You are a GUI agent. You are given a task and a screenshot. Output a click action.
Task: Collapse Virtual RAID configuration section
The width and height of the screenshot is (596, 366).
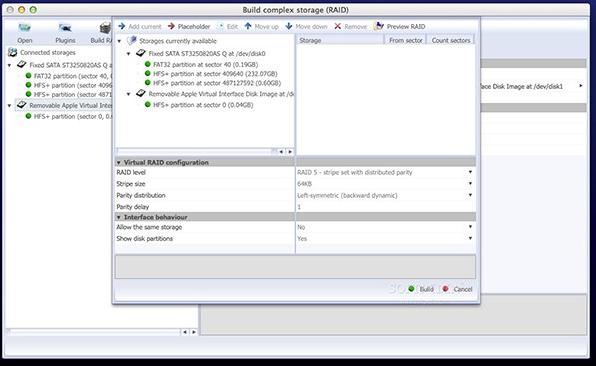[x=119, y=162]
